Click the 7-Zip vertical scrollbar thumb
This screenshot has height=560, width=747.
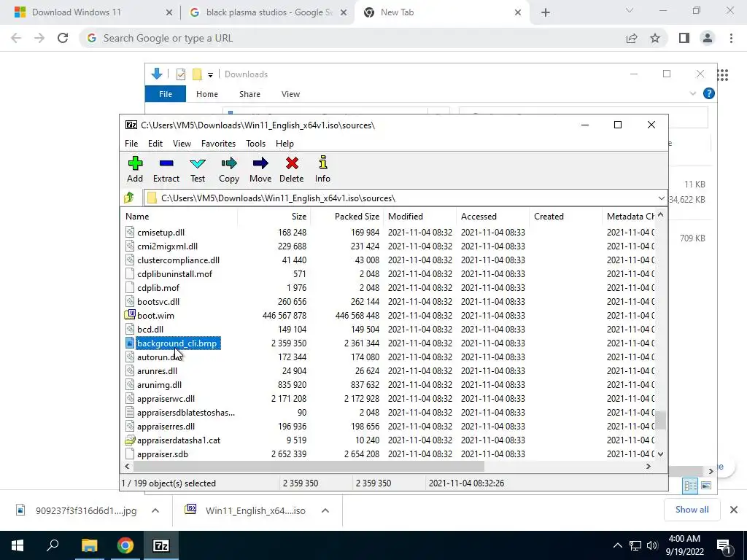click(x=660, y=420)
